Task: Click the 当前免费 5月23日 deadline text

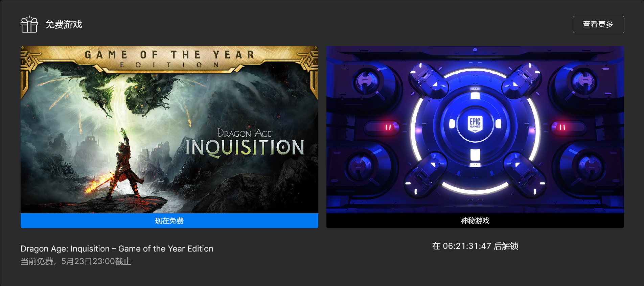Action: [x=76, y=261]
